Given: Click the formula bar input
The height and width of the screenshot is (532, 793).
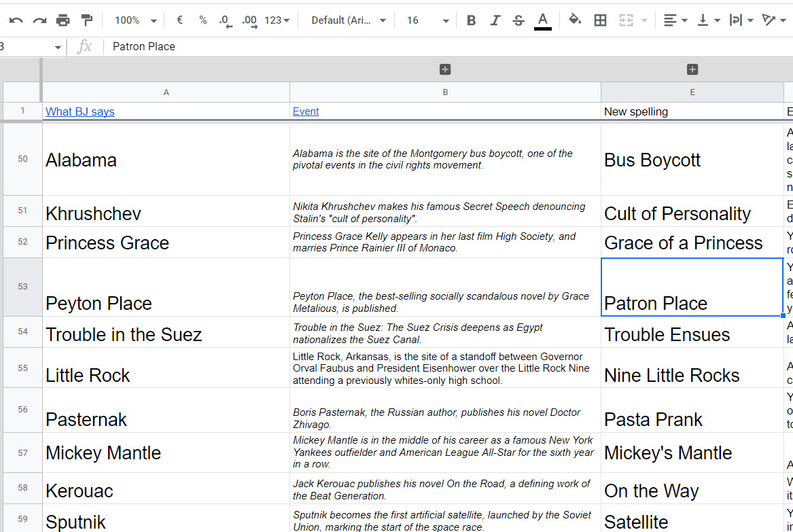Looking at the screenshot, I should coord(448,46).
